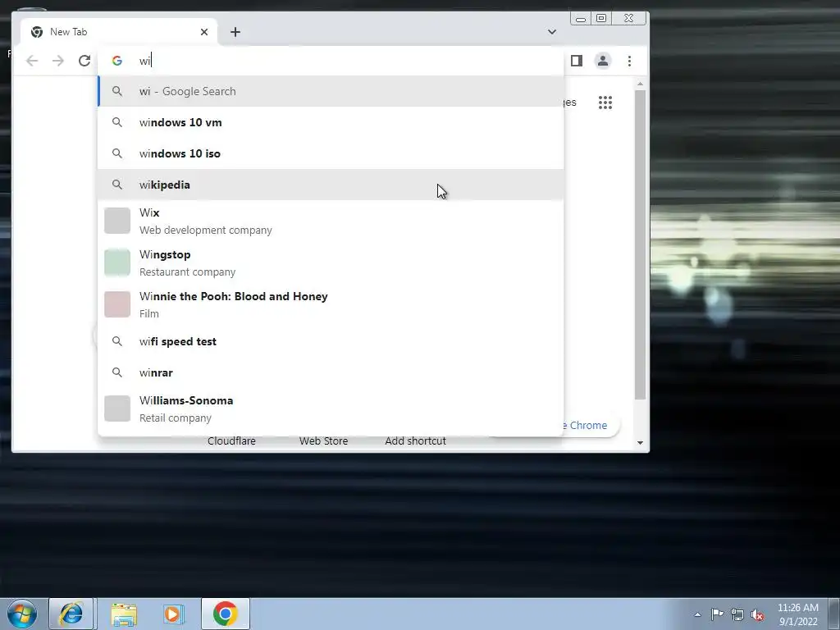Choose the Williams-Sonoma retail company suggestion
This screenshot has width=840, height=630.
(331, 409)
